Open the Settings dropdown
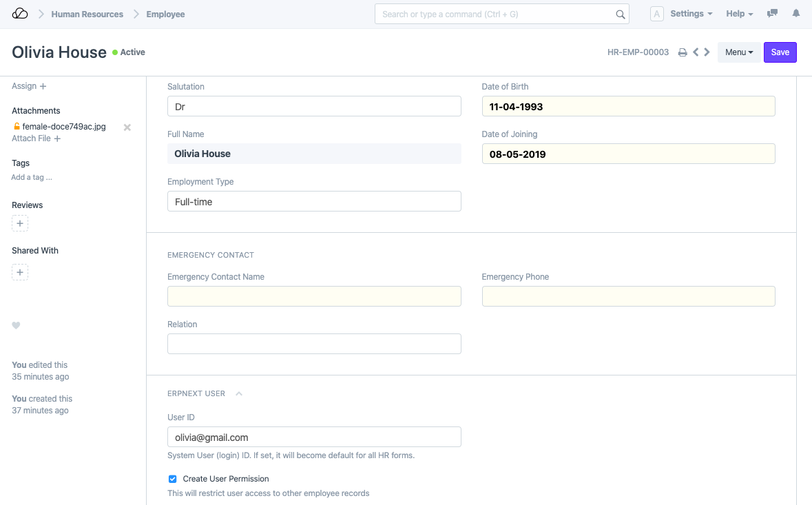 point(691,14)
